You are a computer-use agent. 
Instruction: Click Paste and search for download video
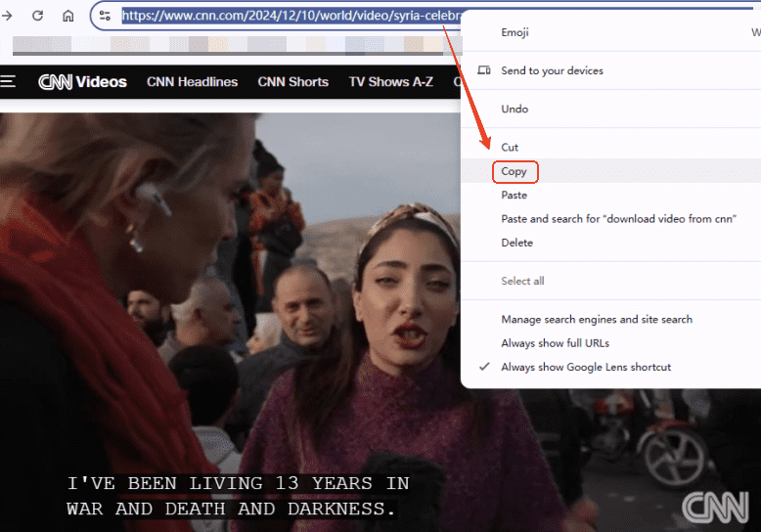619,219
